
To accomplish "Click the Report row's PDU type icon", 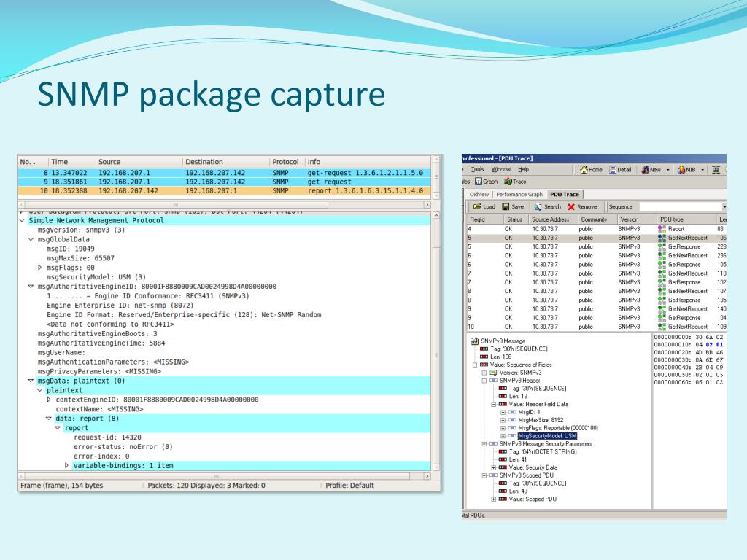I will (662, 229).
